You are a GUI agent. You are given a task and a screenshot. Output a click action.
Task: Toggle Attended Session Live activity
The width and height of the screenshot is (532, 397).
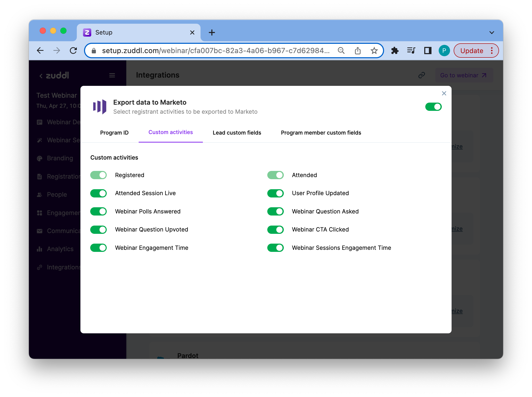tap(98, 193)
